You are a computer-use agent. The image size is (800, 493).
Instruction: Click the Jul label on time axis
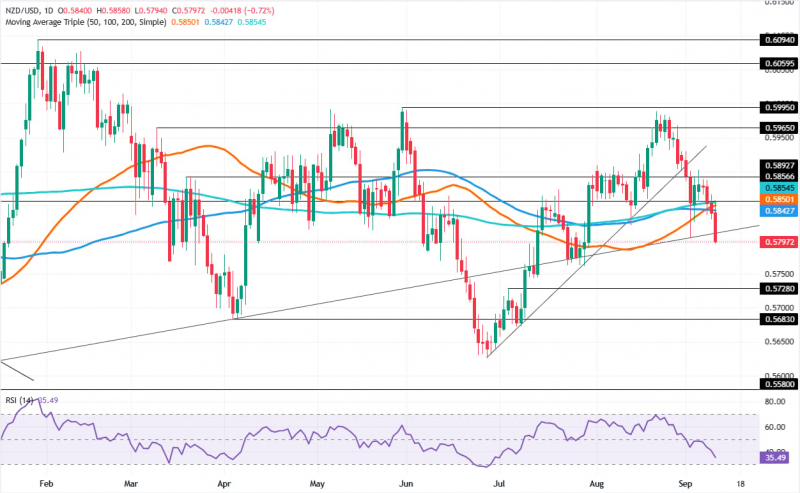[499, 483]
